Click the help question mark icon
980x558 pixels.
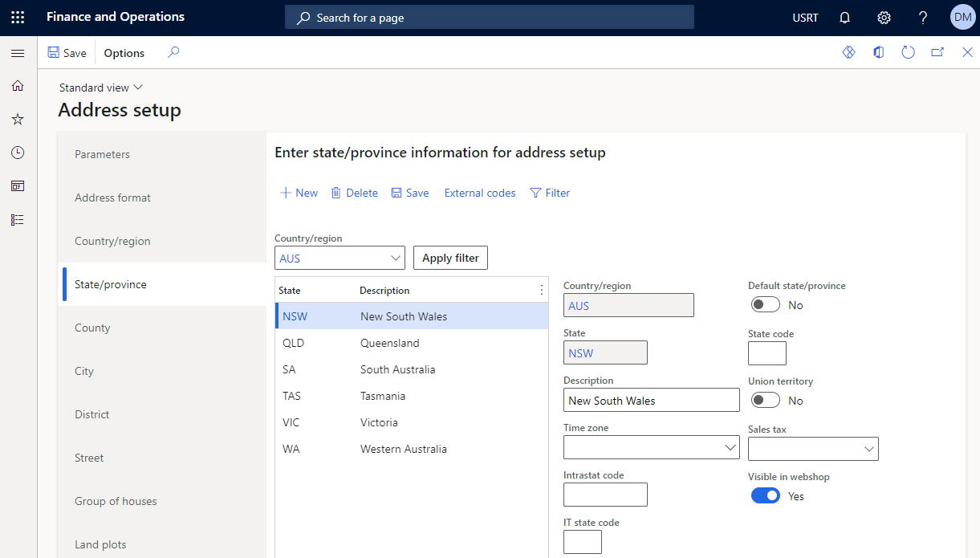923,18
